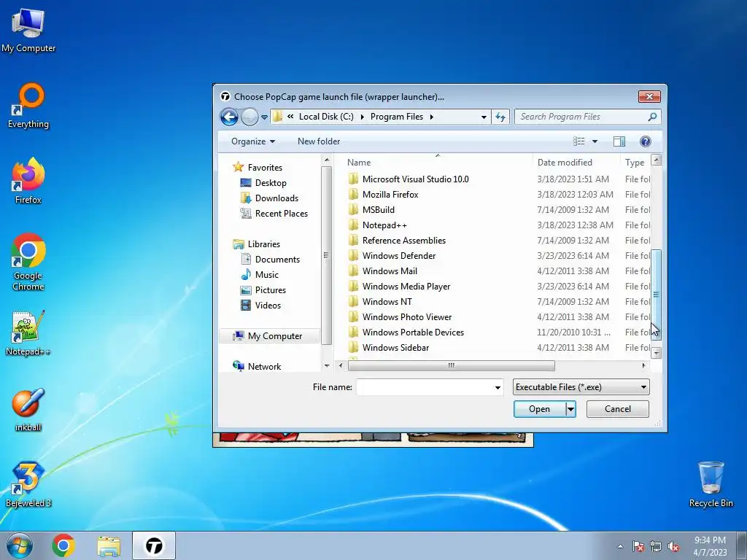Open Recent Places in Favorites
Image resolution: width=747 pixels, height=560 pixels.
coord(281,214)
